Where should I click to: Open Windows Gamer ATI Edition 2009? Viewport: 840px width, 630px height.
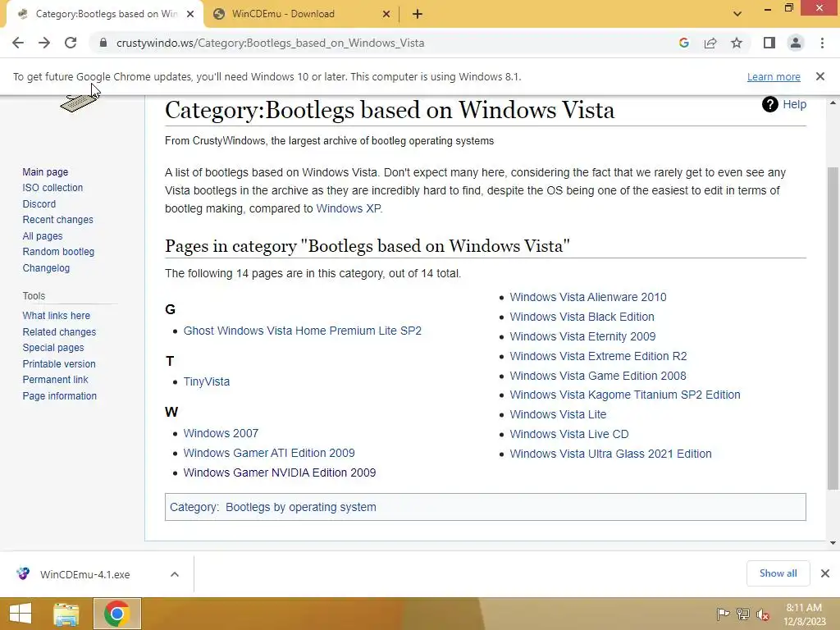click(269, 453)
